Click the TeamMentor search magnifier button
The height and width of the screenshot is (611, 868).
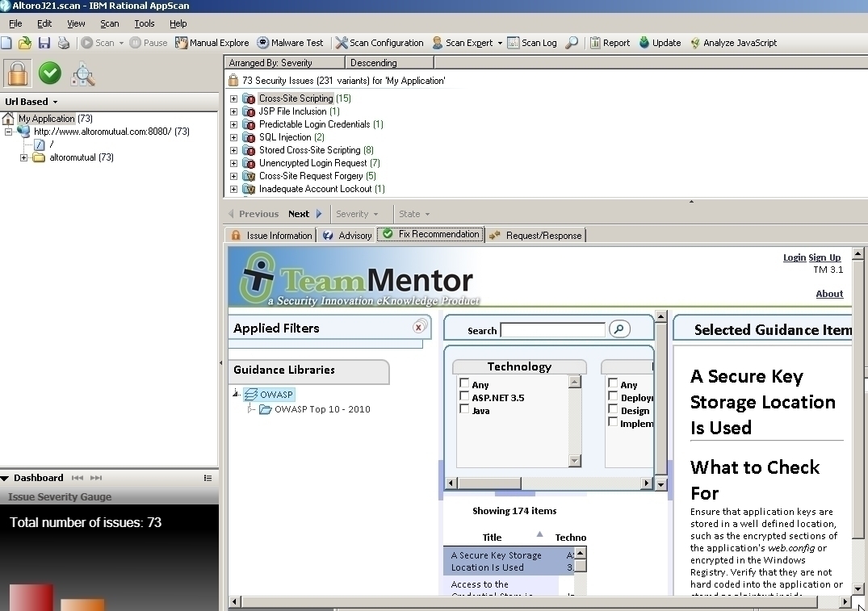point(619,329)
